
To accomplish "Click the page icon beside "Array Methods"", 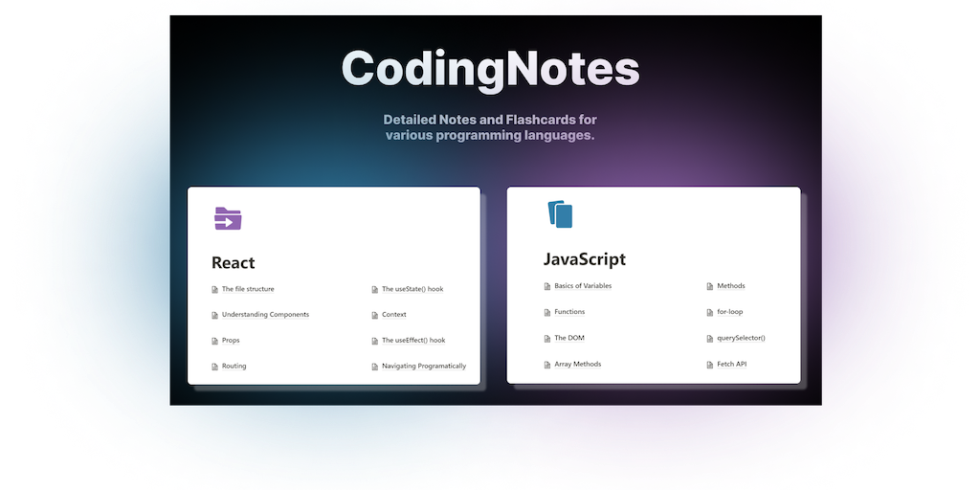I will [x=547, y=365].
